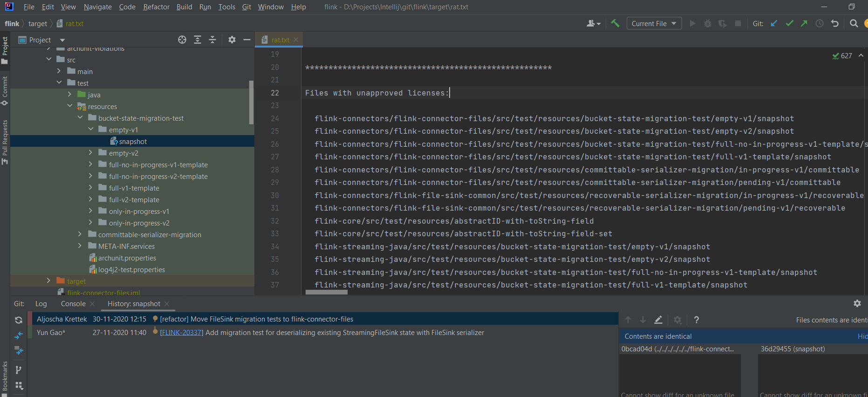This screenshot has height=397, width=868.
Task: Expand the target folder
Action: point(49,281)
